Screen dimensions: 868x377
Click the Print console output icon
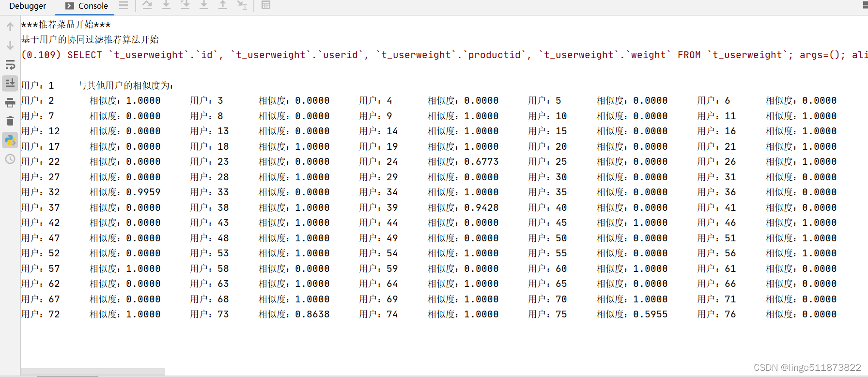10,102
